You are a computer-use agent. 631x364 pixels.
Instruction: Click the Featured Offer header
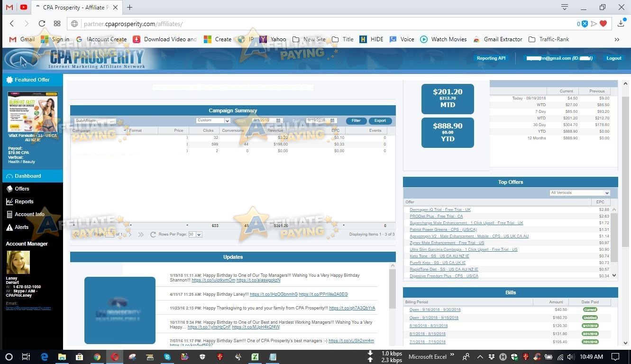(x=32, y=80)
